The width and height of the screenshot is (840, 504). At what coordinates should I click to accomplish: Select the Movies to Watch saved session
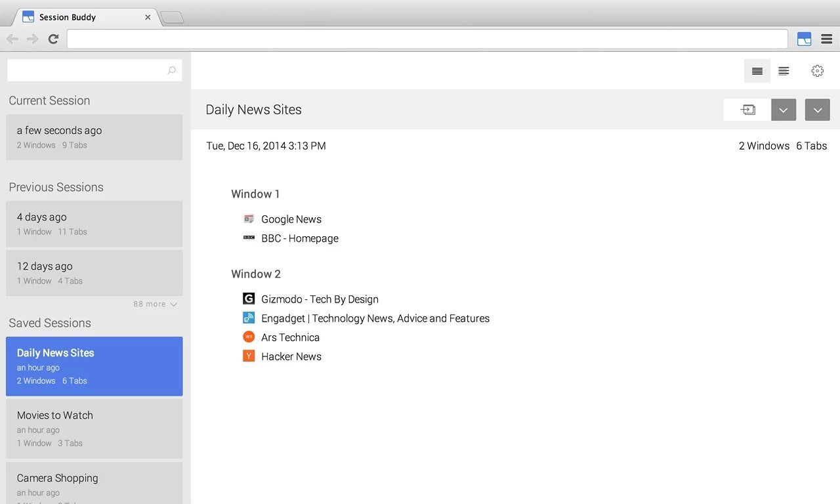coord(94,428)
